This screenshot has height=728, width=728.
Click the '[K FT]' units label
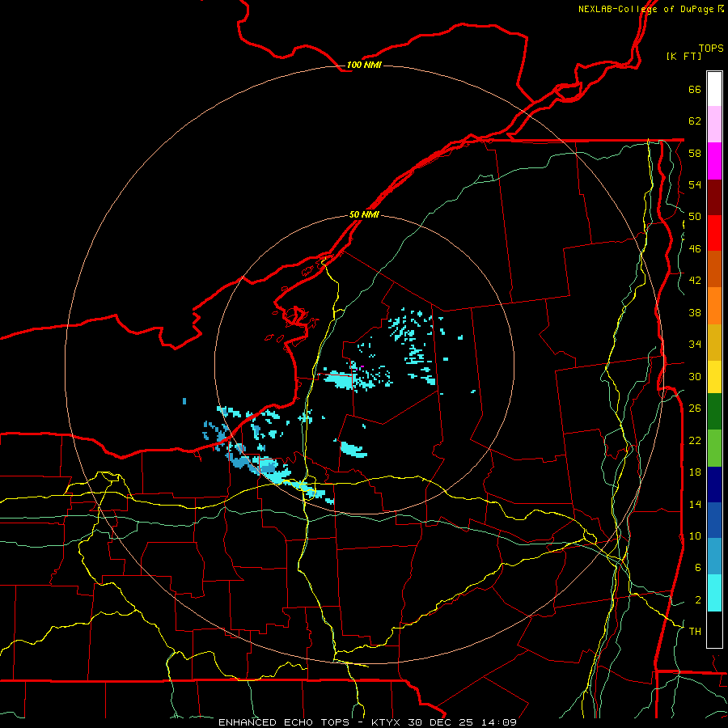point(684,56)
